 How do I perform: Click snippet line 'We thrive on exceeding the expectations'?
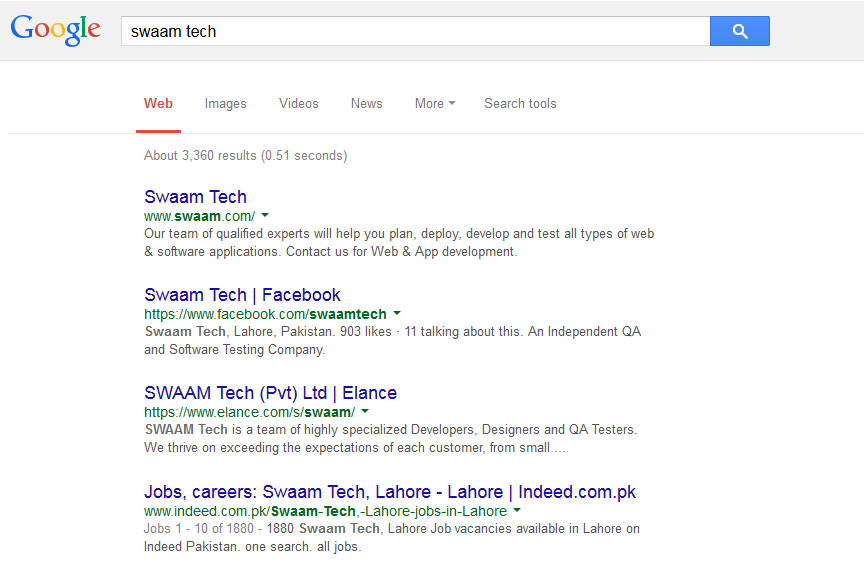tap(355, 448)
